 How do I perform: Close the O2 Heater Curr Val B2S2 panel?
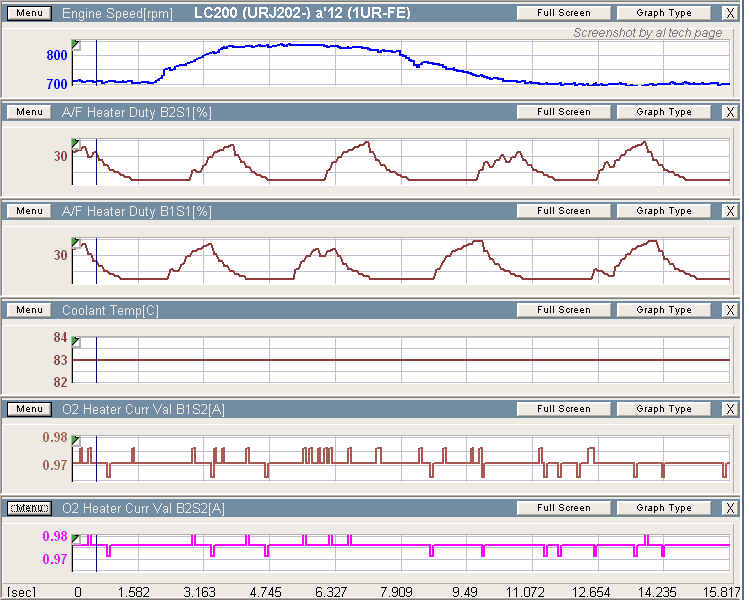(x=730, y=508)
